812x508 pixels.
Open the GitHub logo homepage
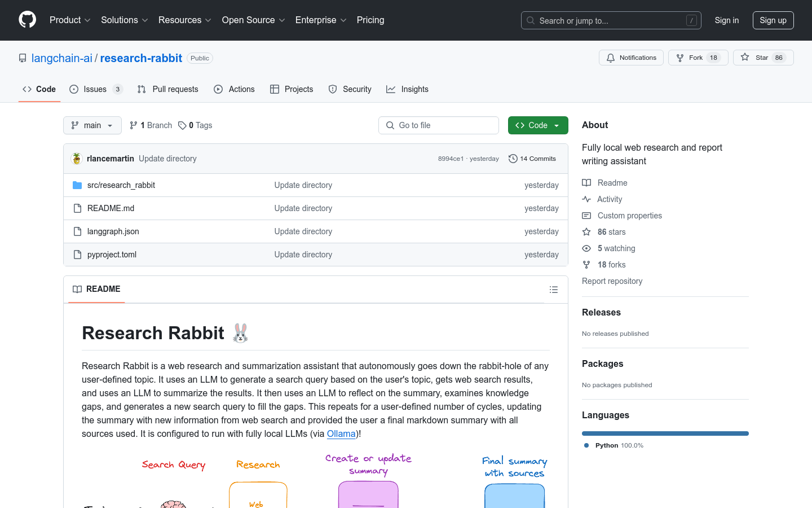pyautogui.click(x=28, y=20)
